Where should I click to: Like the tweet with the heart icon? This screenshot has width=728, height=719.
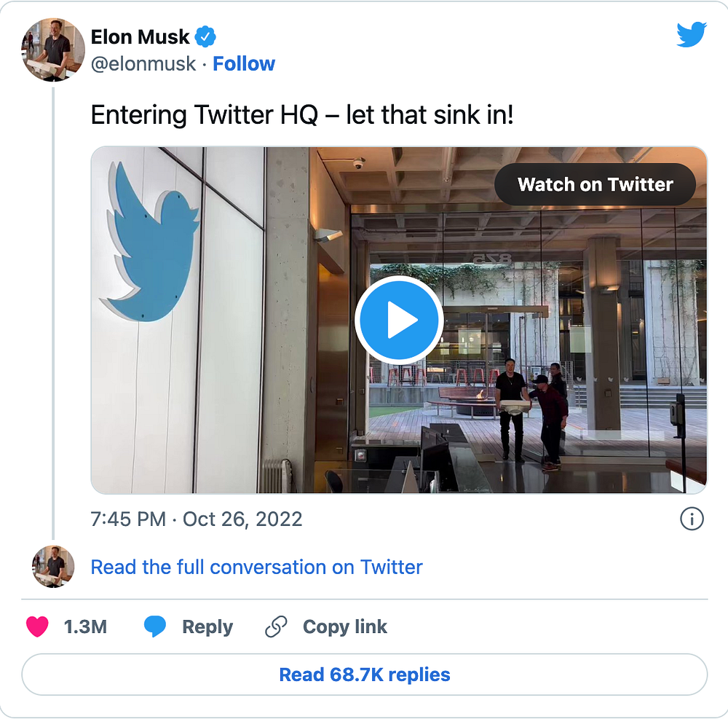pyautogui.click(x=38, y=626)
